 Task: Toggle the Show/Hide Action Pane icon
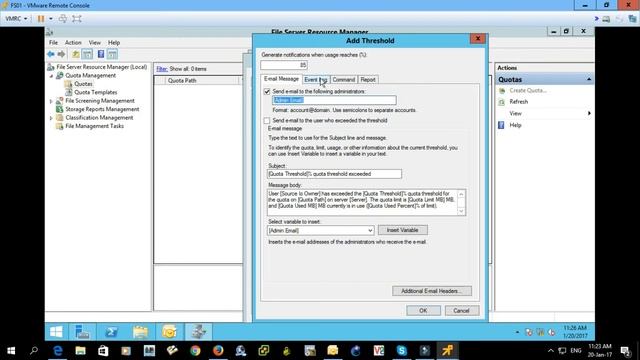(x=112, y=54)
